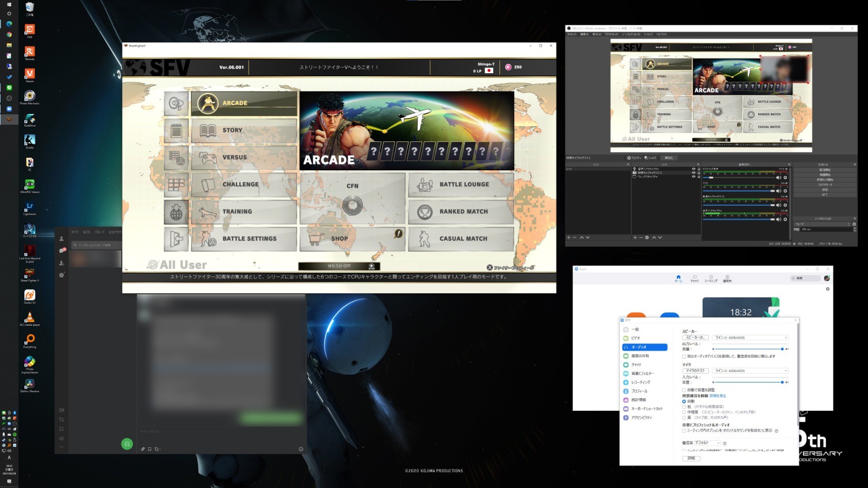Click フィルタ button in OBS source toolbar

click(x=650, y=158)
